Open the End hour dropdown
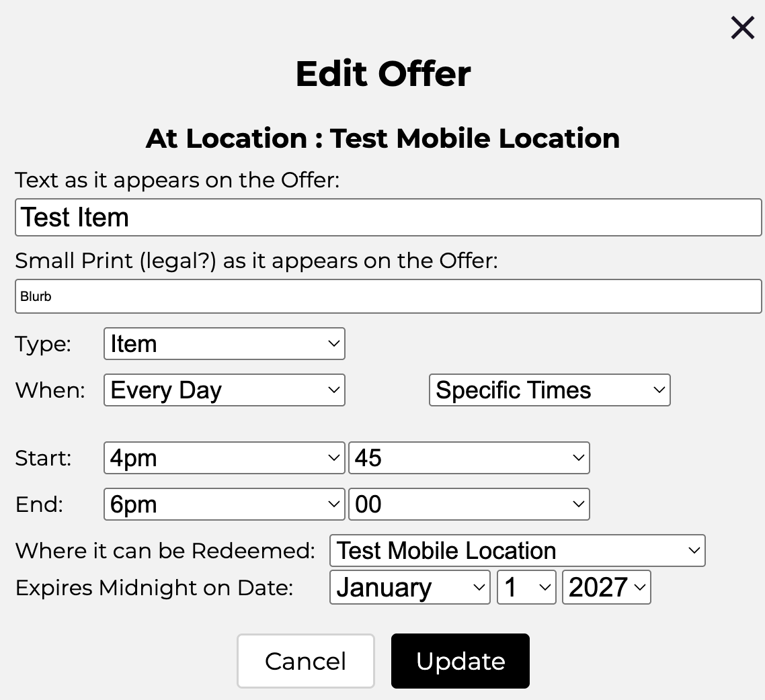 224,505
